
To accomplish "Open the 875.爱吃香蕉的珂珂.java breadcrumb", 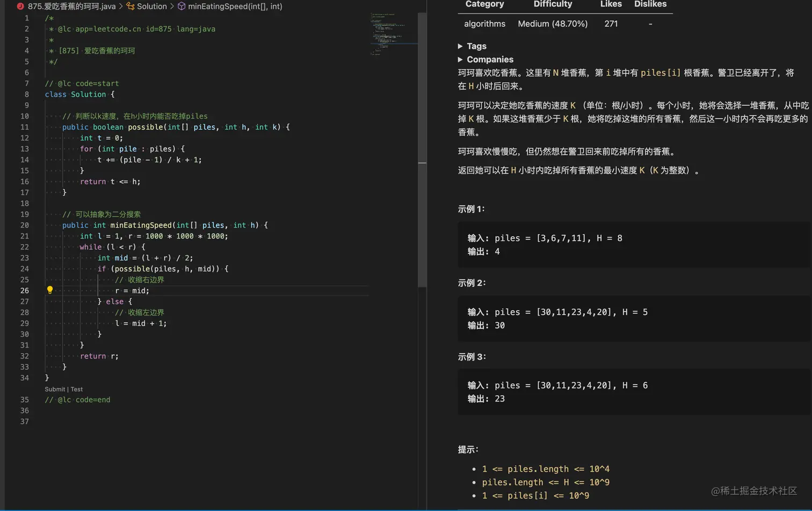I will coord(72,6).
